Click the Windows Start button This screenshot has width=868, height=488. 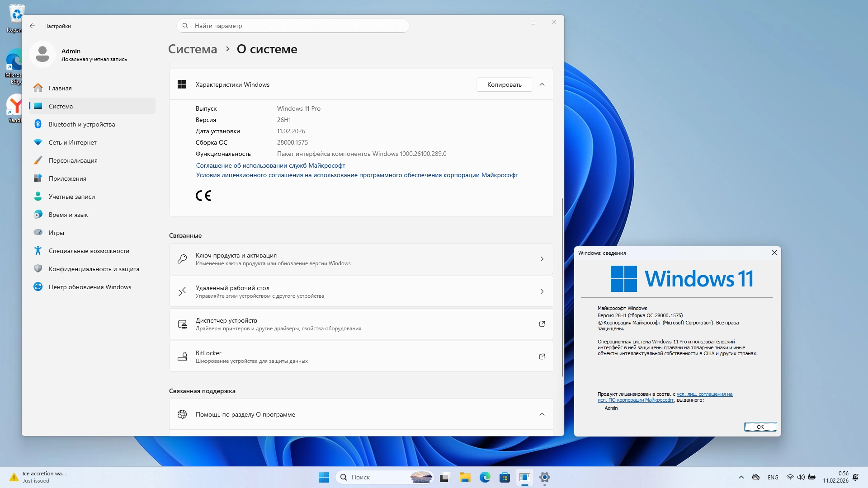point(324,477)
